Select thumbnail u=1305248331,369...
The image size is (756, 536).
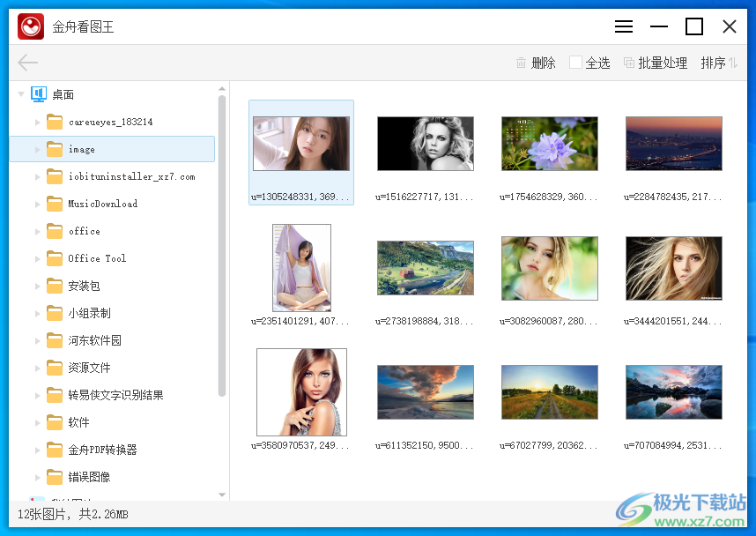pyautogui.click(x=301, y=144)
